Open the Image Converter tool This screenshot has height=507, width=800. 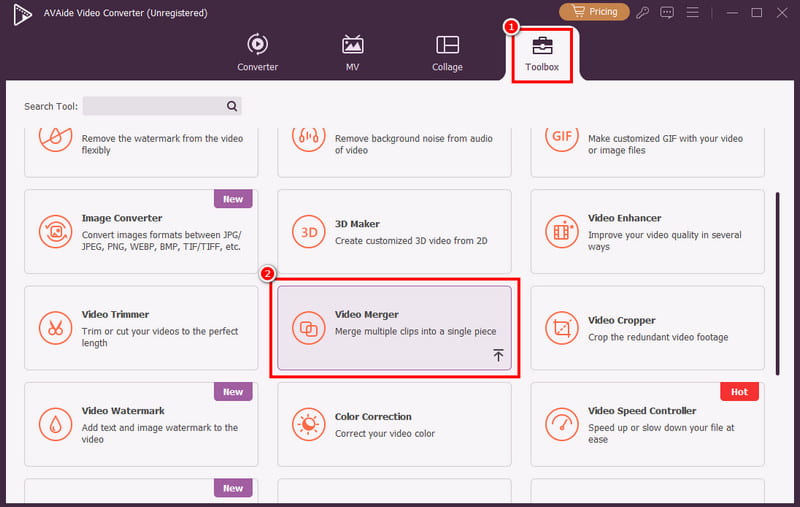tap(141, 231)
